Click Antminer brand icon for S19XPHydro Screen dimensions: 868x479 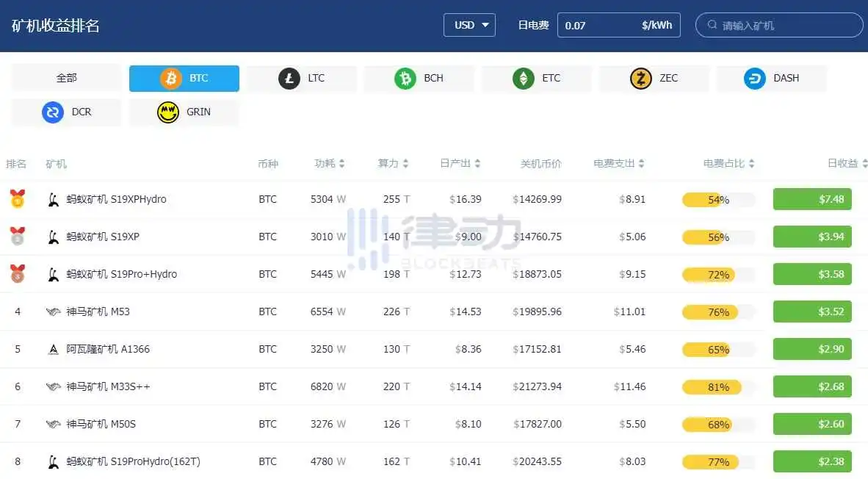53,199
